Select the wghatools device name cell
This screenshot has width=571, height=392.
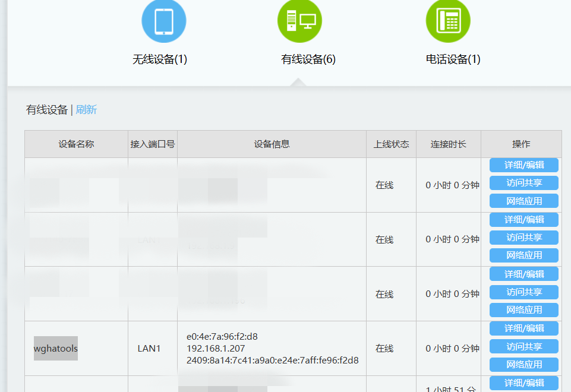tap(56, 349)
